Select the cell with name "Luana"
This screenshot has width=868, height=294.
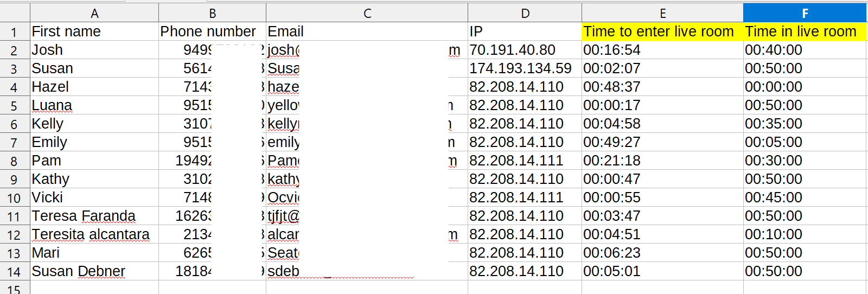click(x=52, y=105)
